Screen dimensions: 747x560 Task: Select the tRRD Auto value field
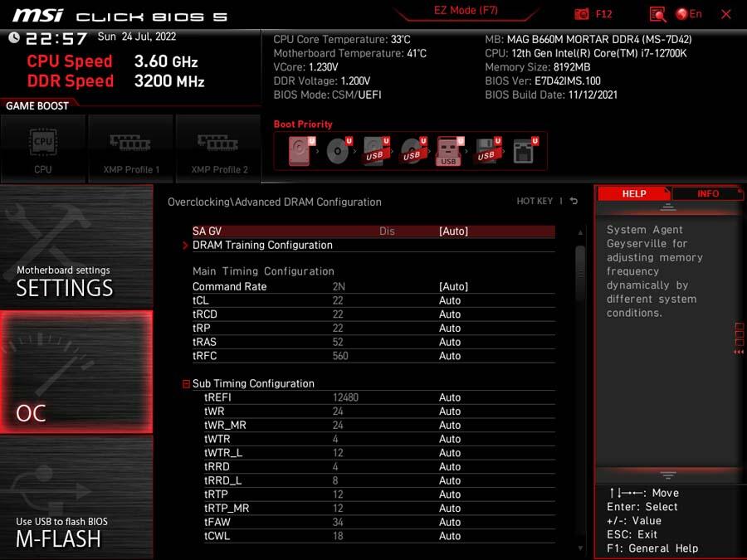pos(450,466)
